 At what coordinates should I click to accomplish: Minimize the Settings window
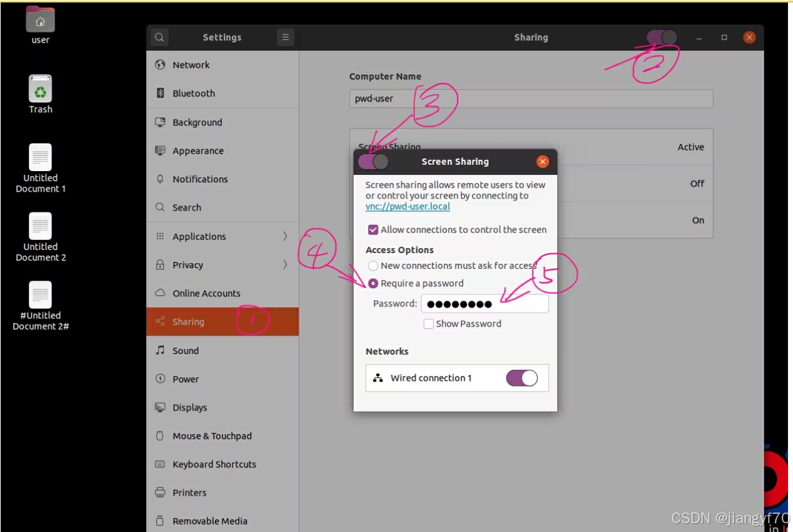point(699,38)
